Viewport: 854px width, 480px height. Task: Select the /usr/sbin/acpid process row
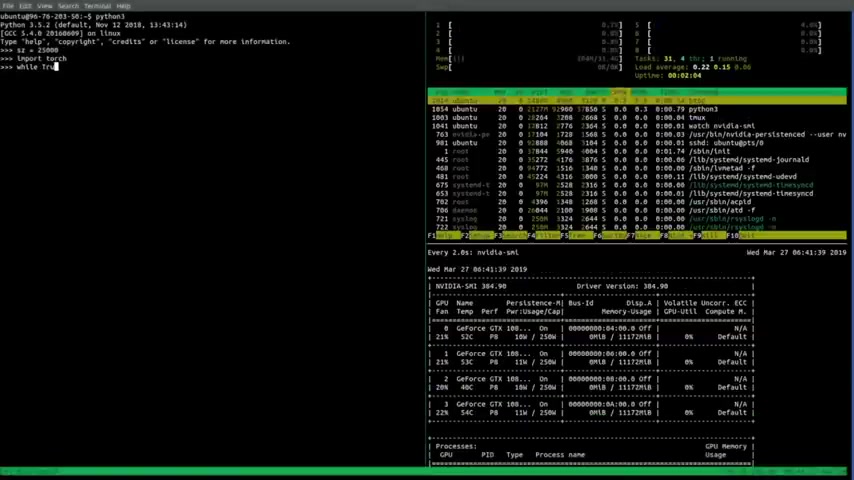[637, 202]
